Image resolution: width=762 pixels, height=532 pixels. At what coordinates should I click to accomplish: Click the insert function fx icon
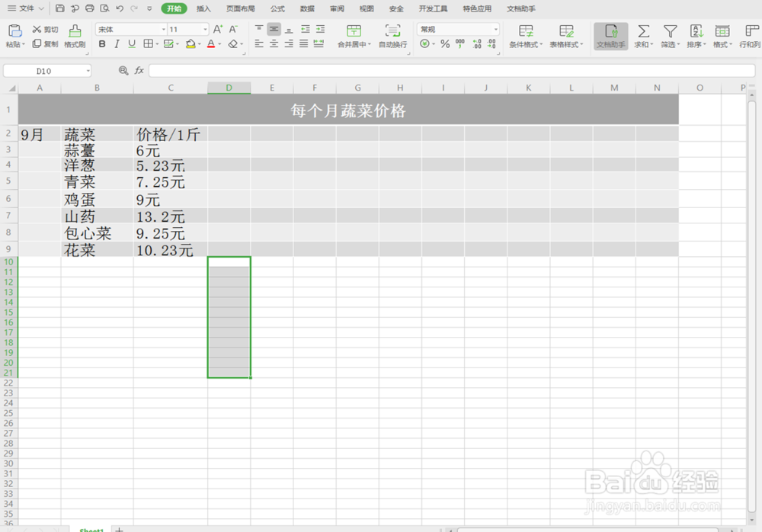point(139,71)
